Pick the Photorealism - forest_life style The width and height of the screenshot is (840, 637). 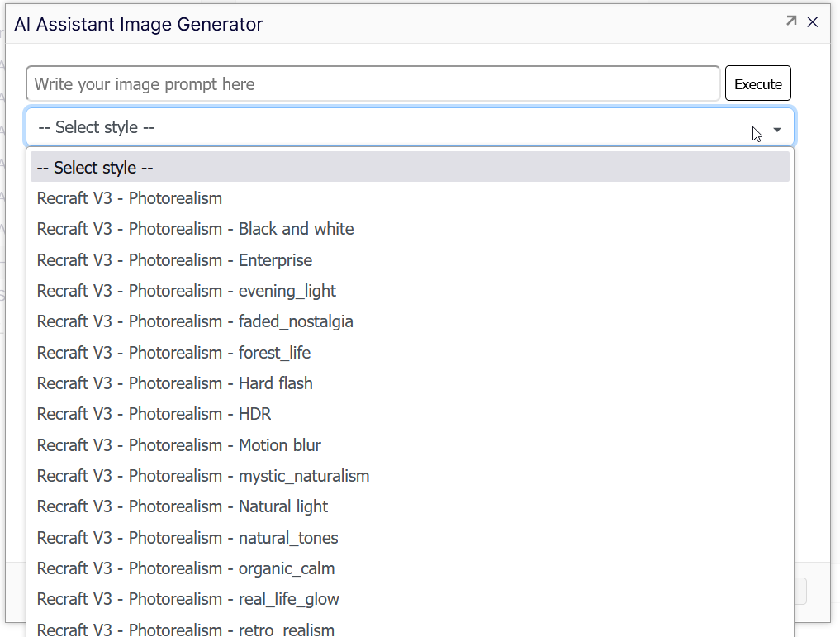tap(410, 353)
